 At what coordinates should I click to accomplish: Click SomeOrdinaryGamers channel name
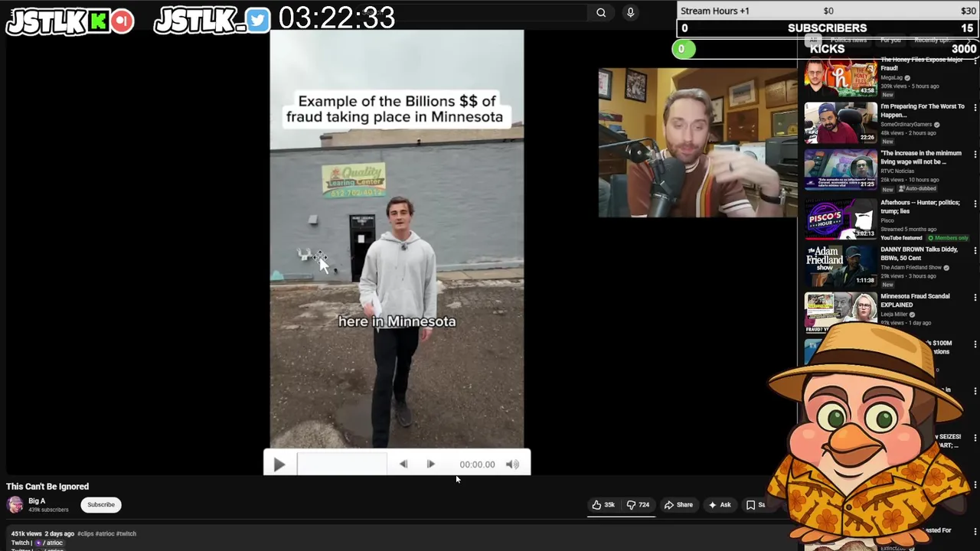[x=906, y=124]
